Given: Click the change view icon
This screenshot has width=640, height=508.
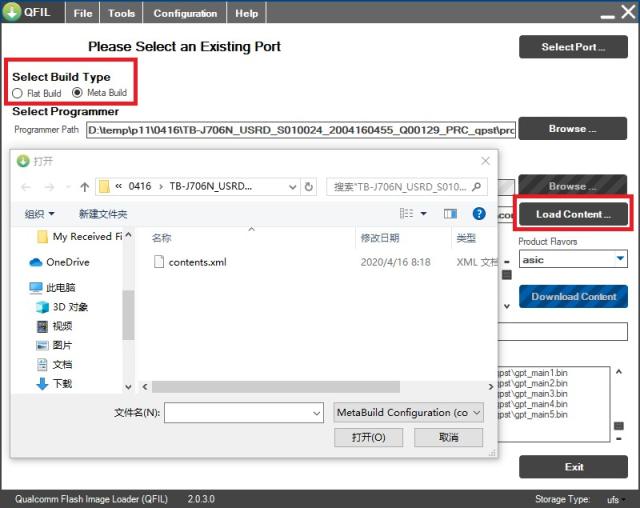Looking at the screenshot, I should click(406, 213).
